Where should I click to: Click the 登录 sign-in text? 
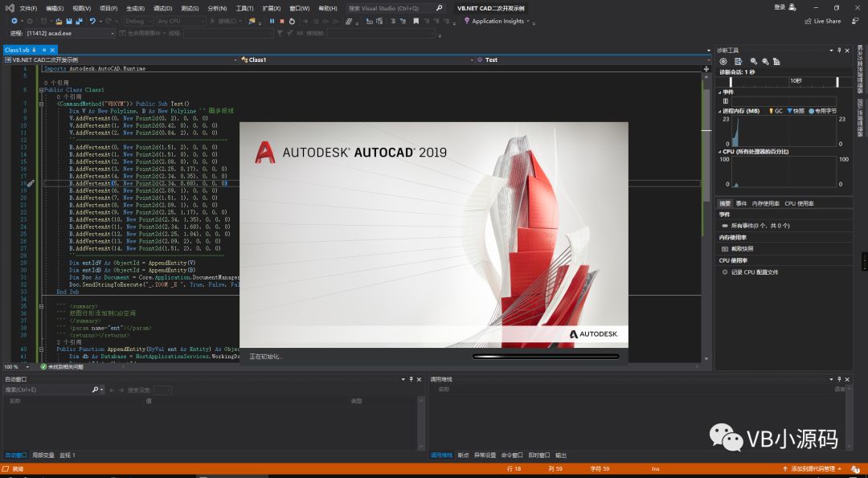point(780,7)
